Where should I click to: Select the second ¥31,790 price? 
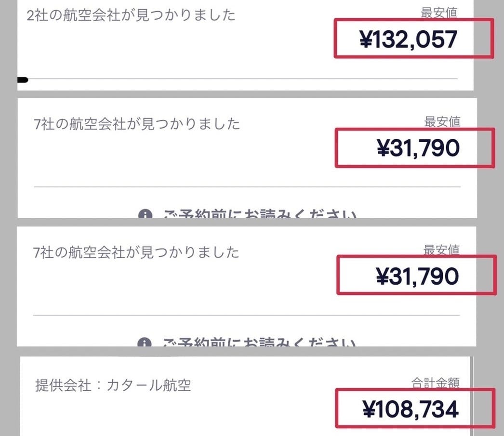417,276
